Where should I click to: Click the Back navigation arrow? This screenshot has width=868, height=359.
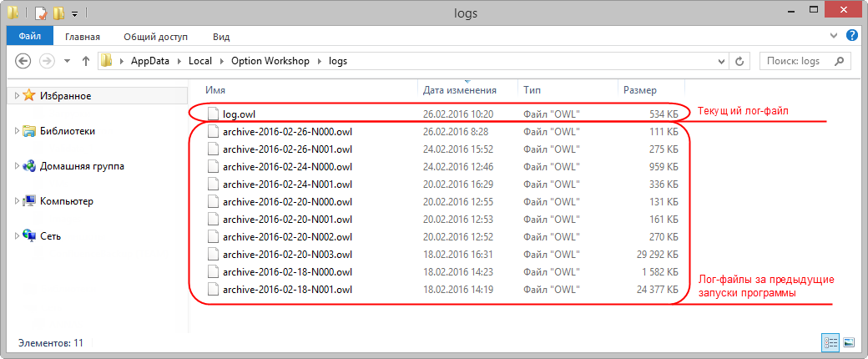coord(23,61)
